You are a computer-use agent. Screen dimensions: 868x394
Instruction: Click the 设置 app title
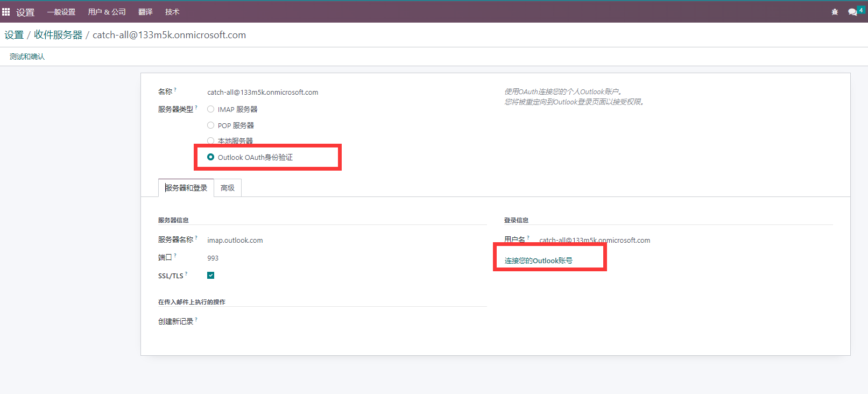[25, 12]
